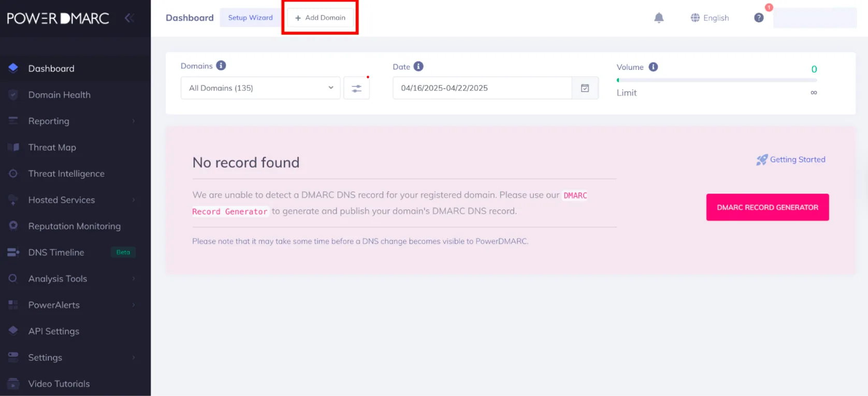This screenshot has width=868, height=396.
Task: Click the Add Domain button
Action: (x=320, y=18)
